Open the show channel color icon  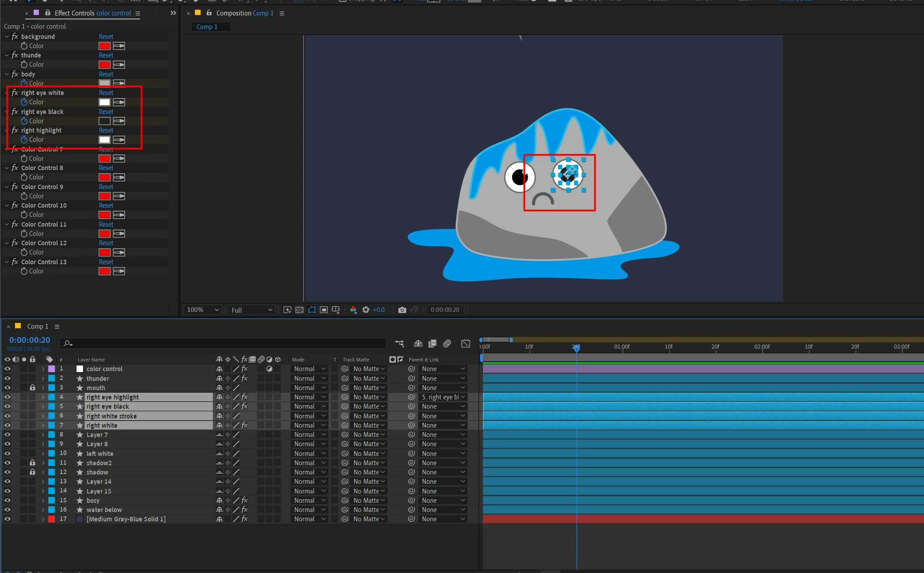coord(353,310)
